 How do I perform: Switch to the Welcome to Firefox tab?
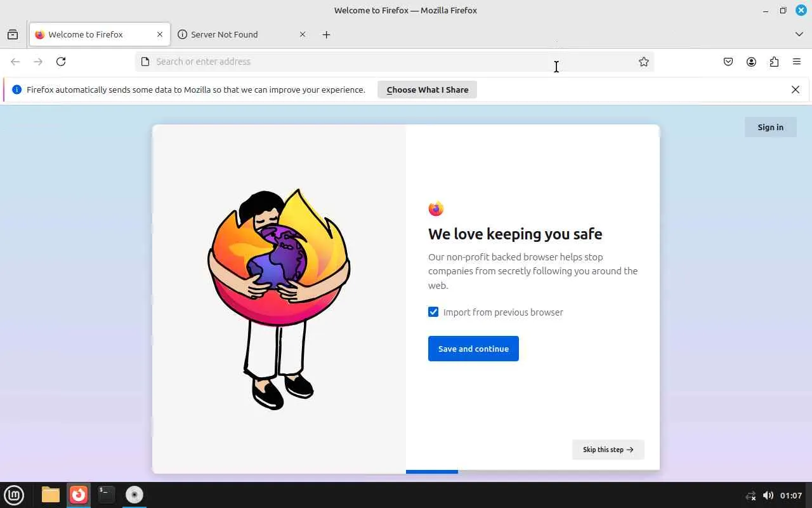(100, 34)
